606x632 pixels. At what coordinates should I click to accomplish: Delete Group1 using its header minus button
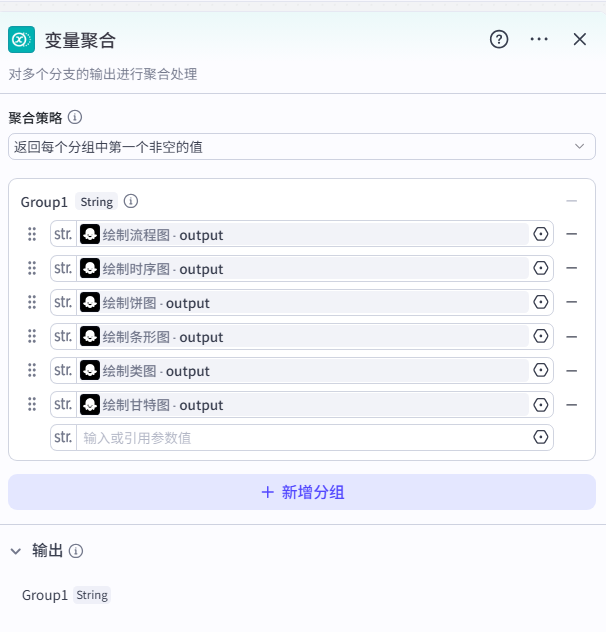572,201
